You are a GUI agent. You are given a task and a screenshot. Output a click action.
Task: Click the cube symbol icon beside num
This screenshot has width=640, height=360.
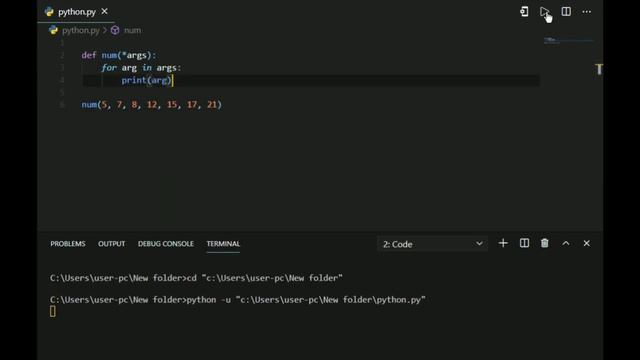coord(115,30)
